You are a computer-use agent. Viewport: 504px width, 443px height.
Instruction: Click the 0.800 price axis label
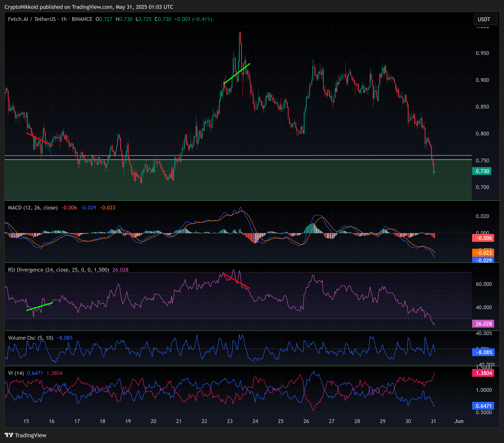pos(482,134)
